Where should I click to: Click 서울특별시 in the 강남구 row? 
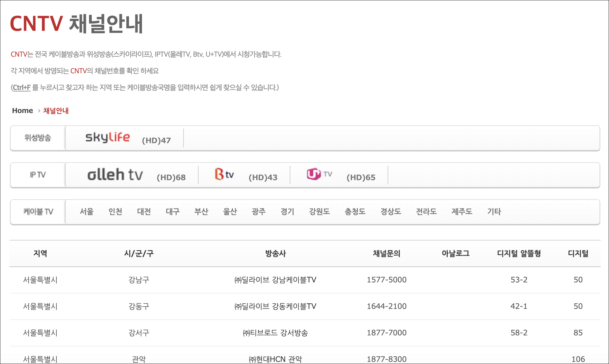click(40, 280)
